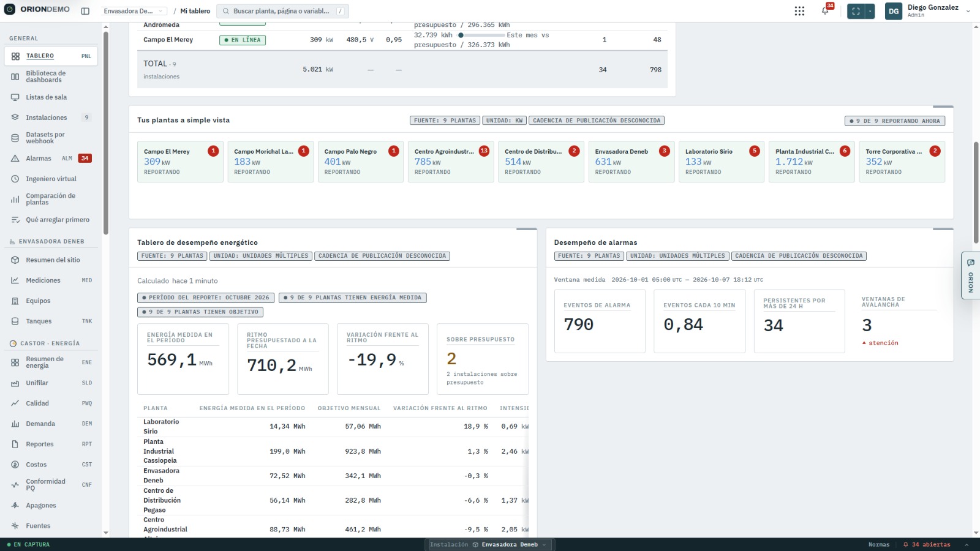Screen dimensions: 980x551
Task: Open Diego Gonzalez user menu
Action: tap(929, 11)
